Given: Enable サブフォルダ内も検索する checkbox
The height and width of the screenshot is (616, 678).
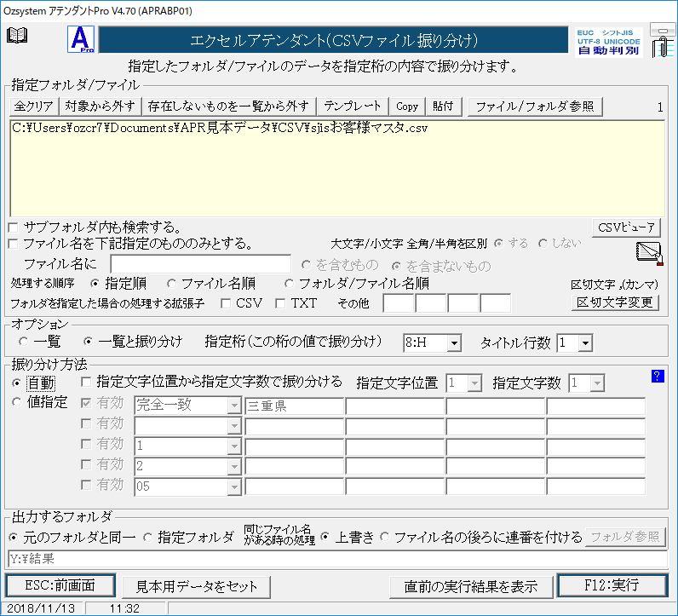Looking at the screenshot, I should 14,227.
